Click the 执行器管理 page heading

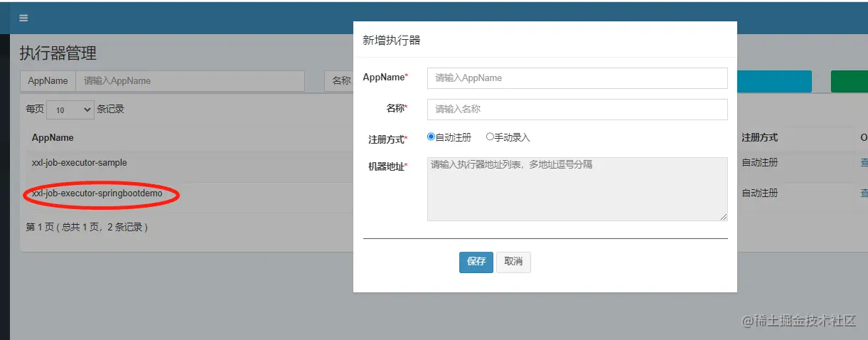[58, 53]
